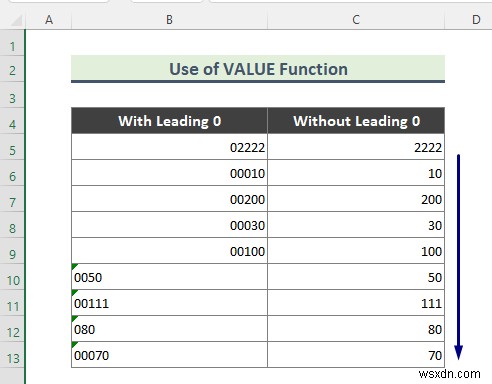Select cell containing 0050
492x384 pixels.
point(169,277)
